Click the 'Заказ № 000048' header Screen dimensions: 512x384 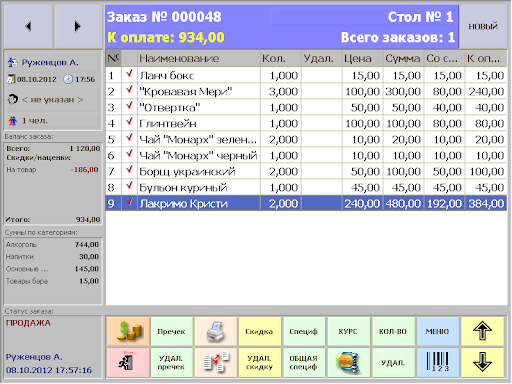point(164,17)
